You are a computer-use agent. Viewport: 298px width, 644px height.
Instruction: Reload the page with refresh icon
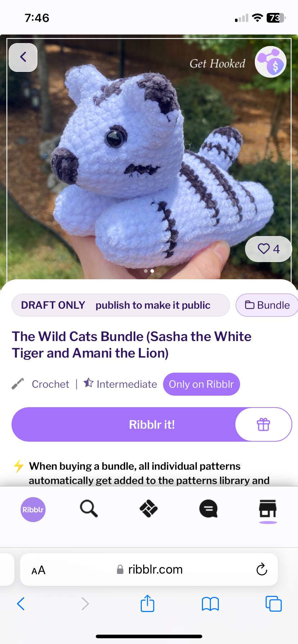tap(262, 569)
